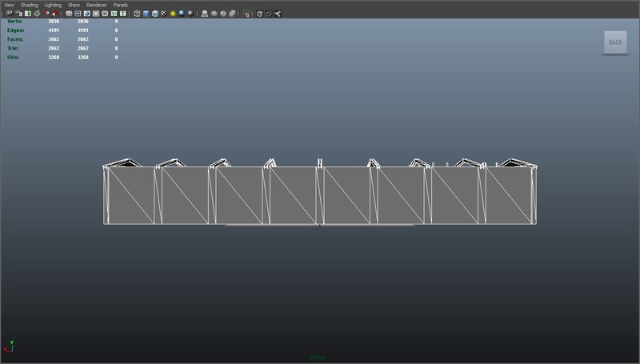Toggle wireframe on shaded display
640x364 pixels.
(155, 14)
